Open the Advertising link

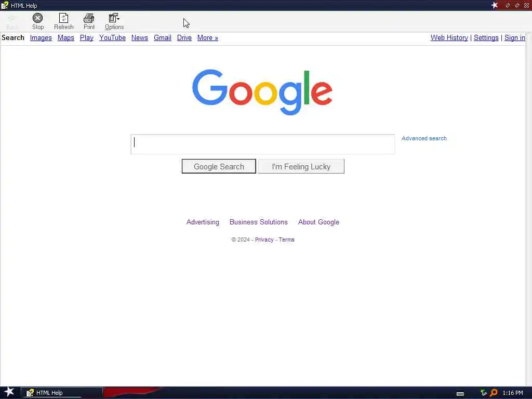pyautogui.click(x=203, y=222)
